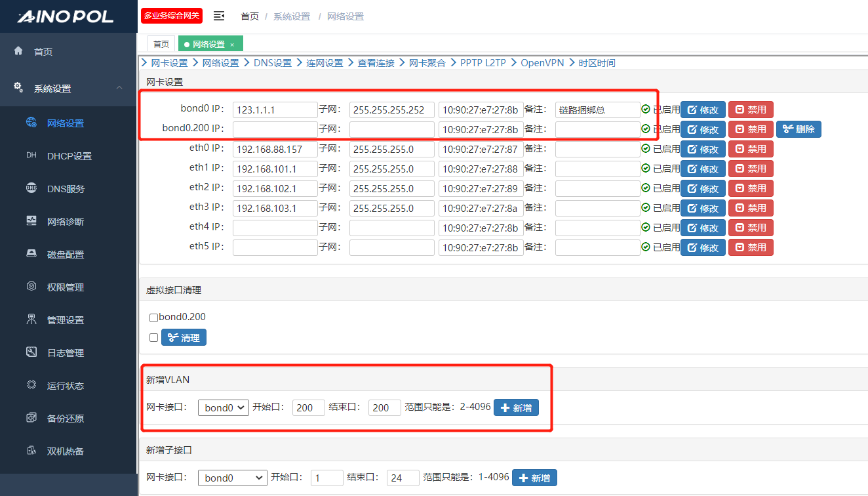Open DNS服务 via its sidebar icon
The width and height of the screenshot is (868, 496).
coord(31,188)
